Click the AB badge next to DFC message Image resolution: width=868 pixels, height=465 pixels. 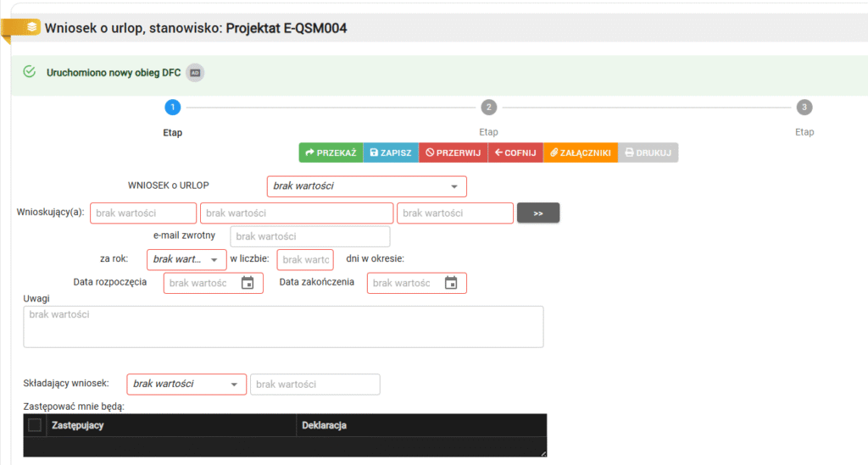point(195,73)
